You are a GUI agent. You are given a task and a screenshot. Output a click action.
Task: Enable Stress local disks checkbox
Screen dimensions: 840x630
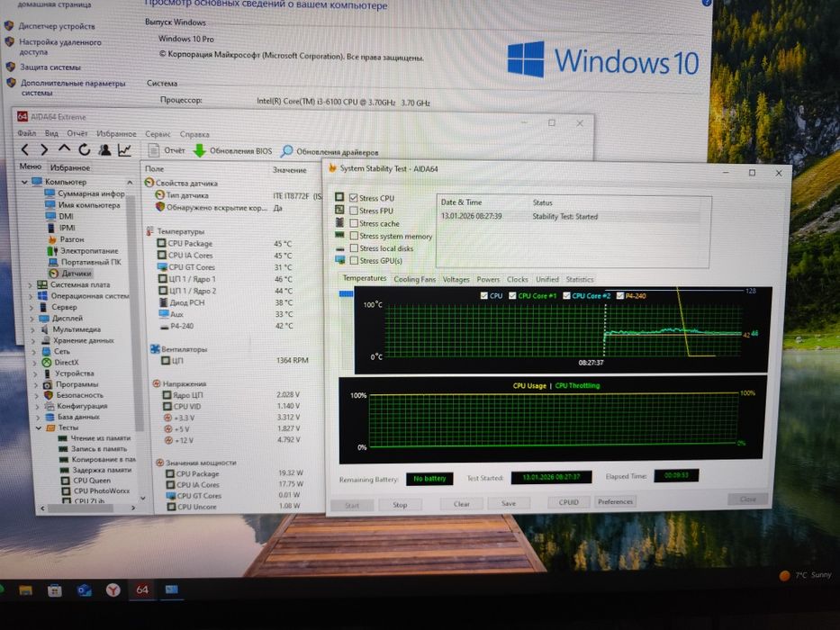tap(354, 248)
